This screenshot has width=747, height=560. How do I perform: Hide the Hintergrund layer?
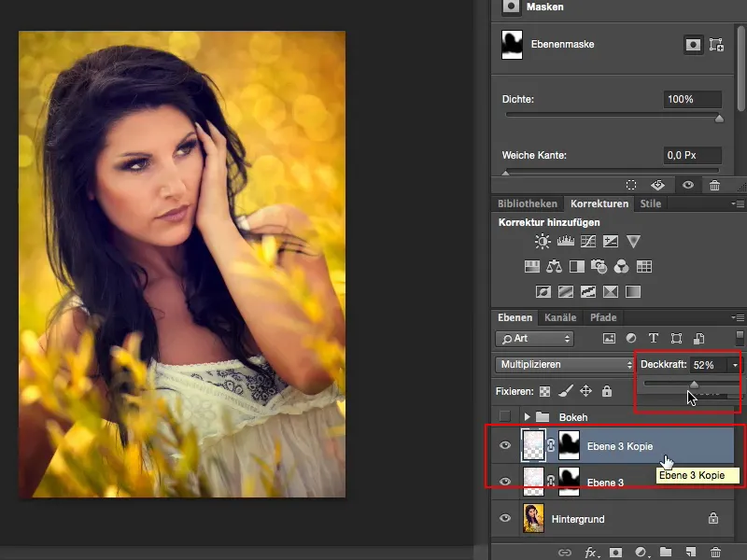coord(505,517)
